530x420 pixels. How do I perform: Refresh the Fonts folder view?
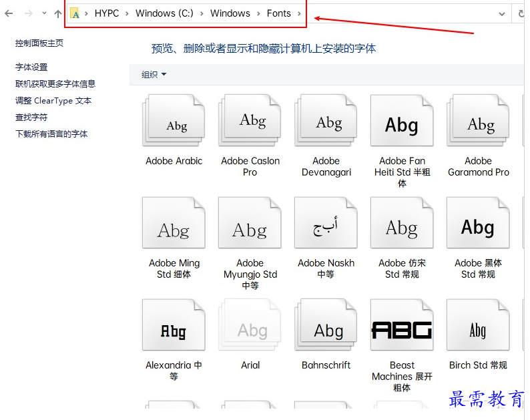pos(521,13)
